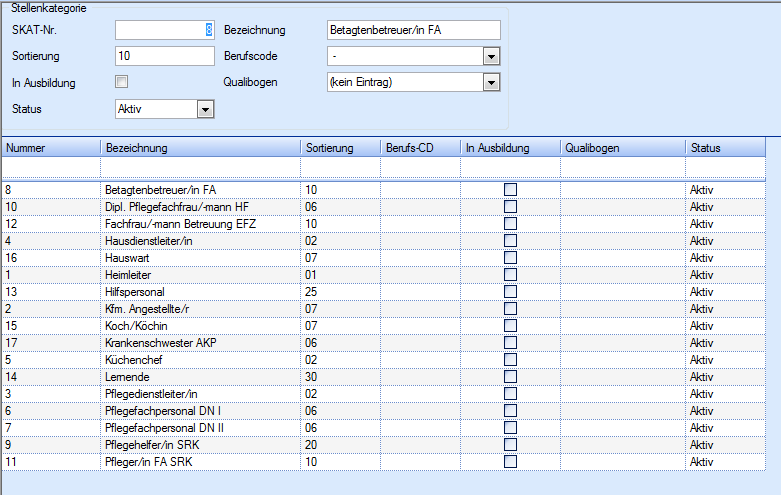This screenshot has height=495, width=781.
Task: Select row Pfleger/in FA SRK
Action: [x=384, y=462]
